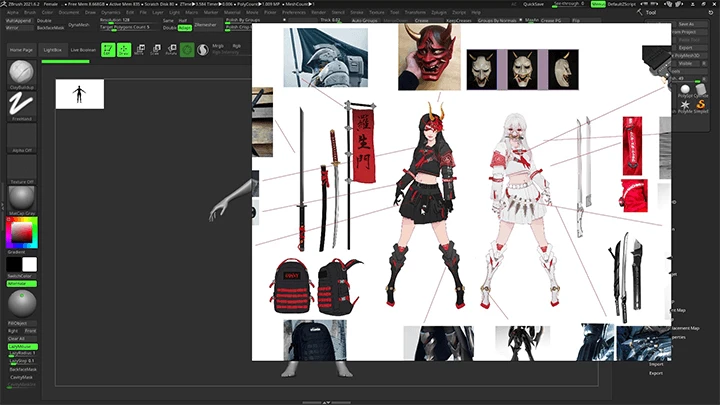
Task: Open the Alpha Off selector
Action: click(x=21, y=138)
